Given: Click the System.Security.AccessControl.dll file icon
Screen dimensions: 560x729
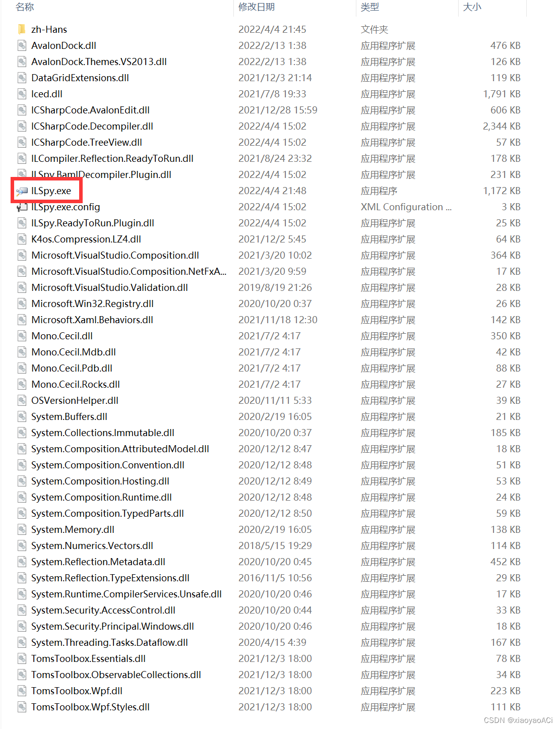Looking at the screenshot, I should 22,610.
